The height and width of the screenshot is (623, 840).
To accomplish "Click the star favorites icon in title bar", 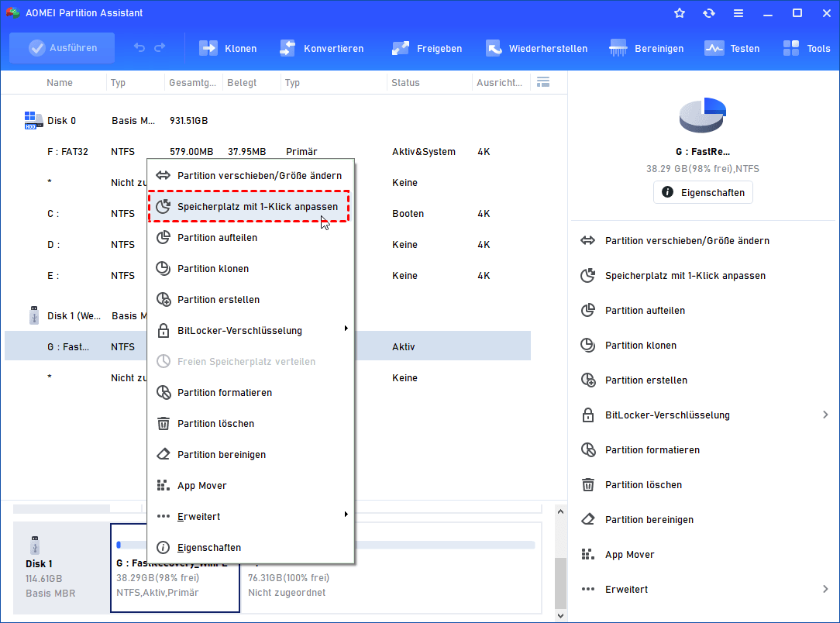I will click(x=680, y=13).
